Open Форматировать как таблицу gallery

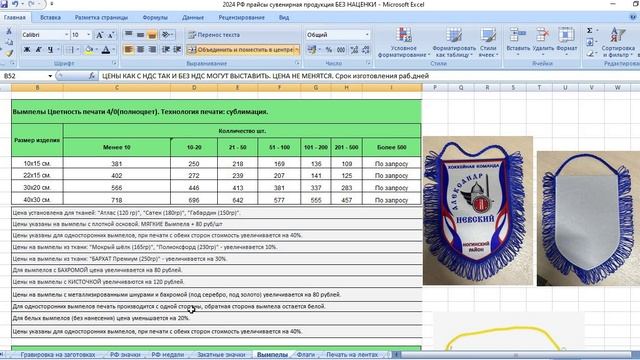(454, 42)
